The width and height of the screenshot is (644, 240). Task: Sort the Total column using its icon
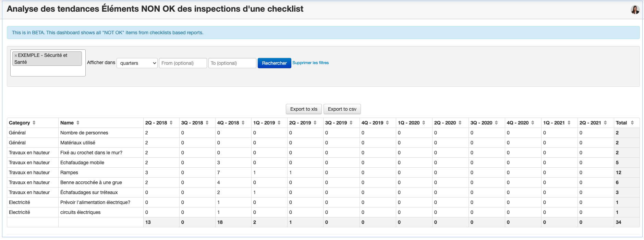click(x=632, y=123)
